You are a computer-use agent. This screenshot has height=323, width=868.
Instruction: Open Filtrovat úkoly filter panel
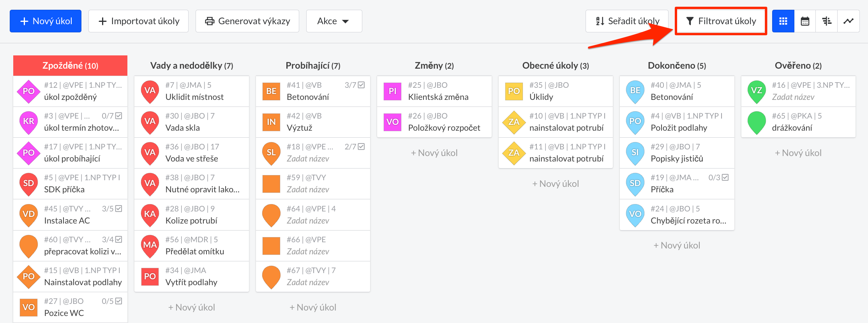tap(721, 21)
